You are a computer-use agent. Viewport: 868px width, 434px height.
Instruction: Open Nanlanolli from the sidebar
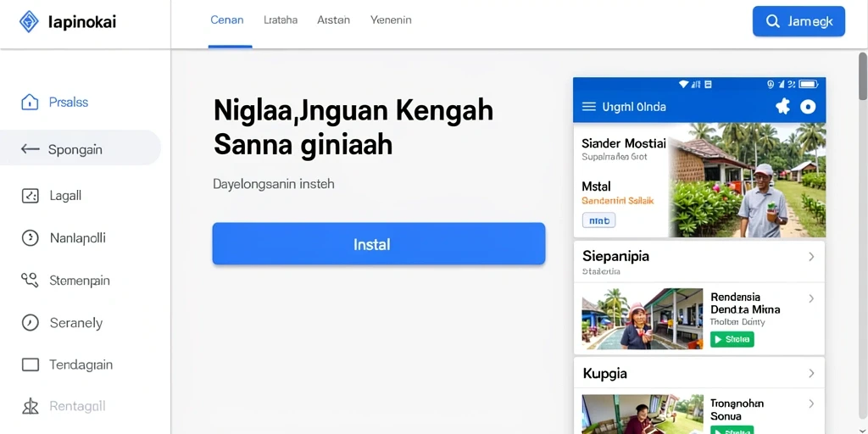pyautogui.click(x=77, y=238)
